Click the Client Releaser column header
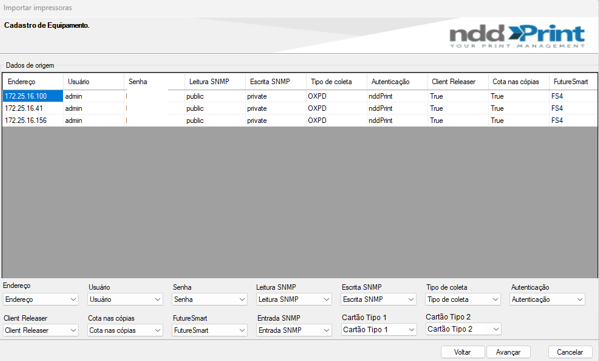This screenshot has width=599, height=361. (x=458, y=82)
